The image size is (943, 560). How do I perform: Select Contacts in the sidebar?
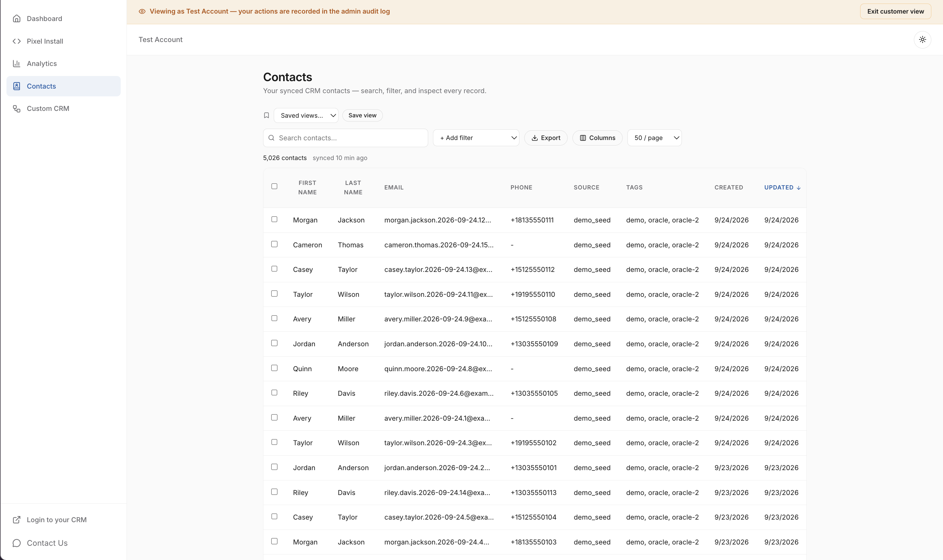(63, 86)
